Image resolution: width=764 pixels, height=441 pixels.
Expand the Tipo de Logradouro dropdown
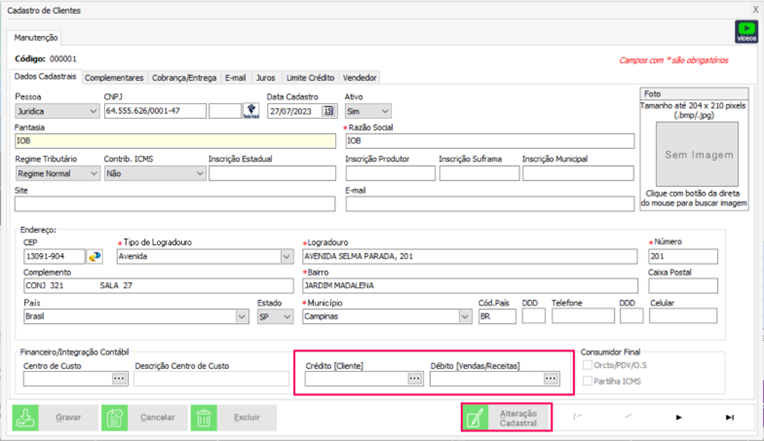pyautogui.click(x=286, y=256)
